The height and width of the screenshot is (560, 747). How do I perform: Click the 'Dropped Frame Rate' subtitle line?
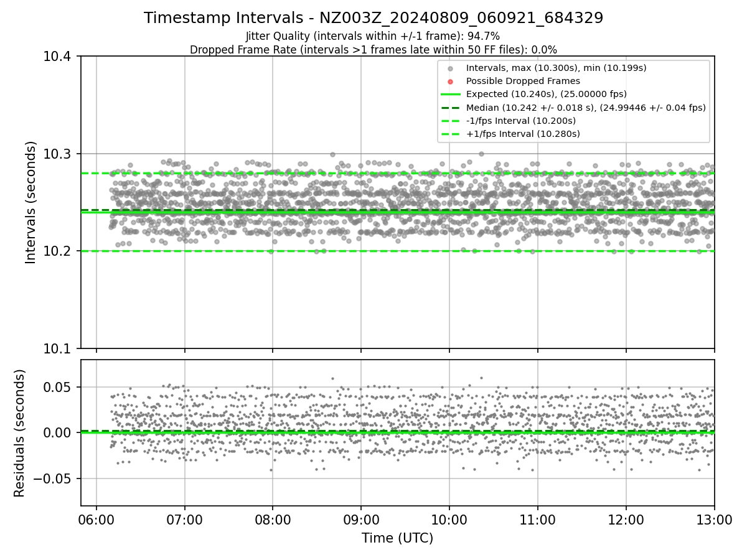374,50
